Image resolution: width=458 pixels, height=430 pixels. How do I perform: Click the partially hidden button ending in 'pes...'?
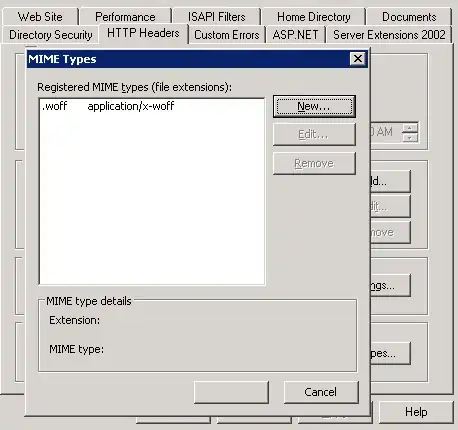coord(390,353)
